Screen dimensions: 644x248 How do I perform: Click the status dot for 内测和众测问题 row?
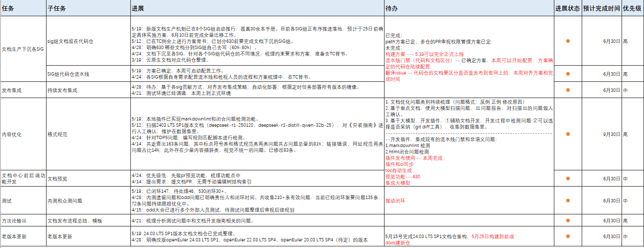click(568, 201)
